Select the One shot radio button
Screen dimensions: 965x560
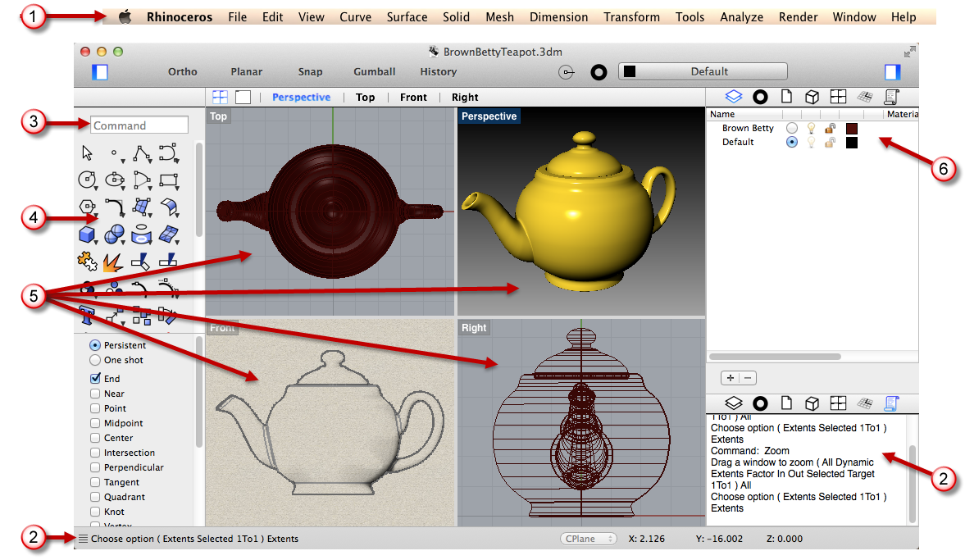click(96, 360)
